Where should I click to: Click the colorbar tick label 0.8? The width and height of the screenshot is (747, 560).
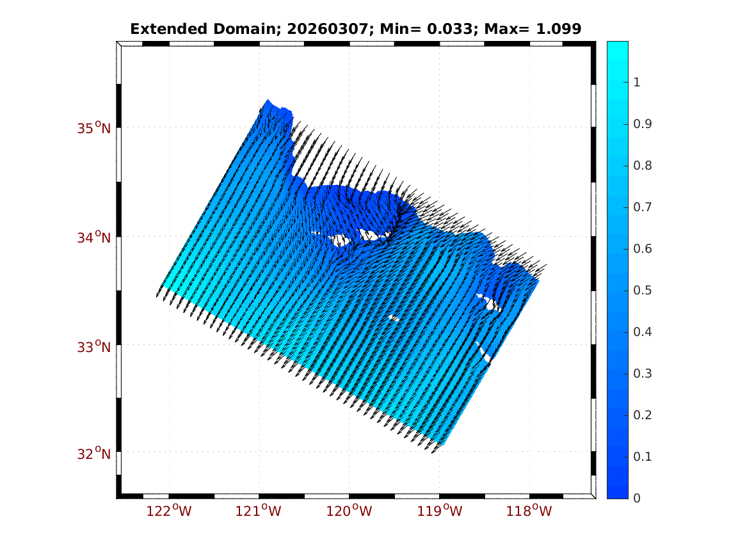pyautogui.click(x=641, y=165)
